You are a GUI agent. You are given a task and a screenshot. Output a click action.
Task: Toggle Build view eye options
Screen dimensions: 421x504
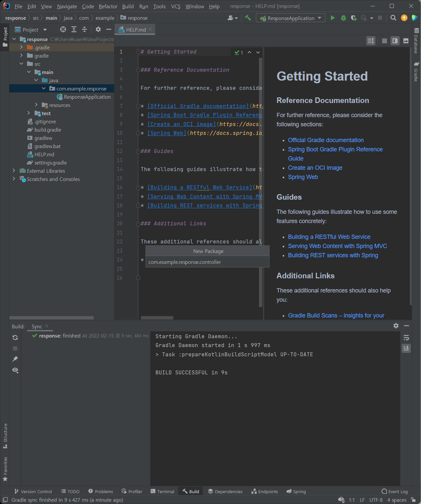click(15, 370)
